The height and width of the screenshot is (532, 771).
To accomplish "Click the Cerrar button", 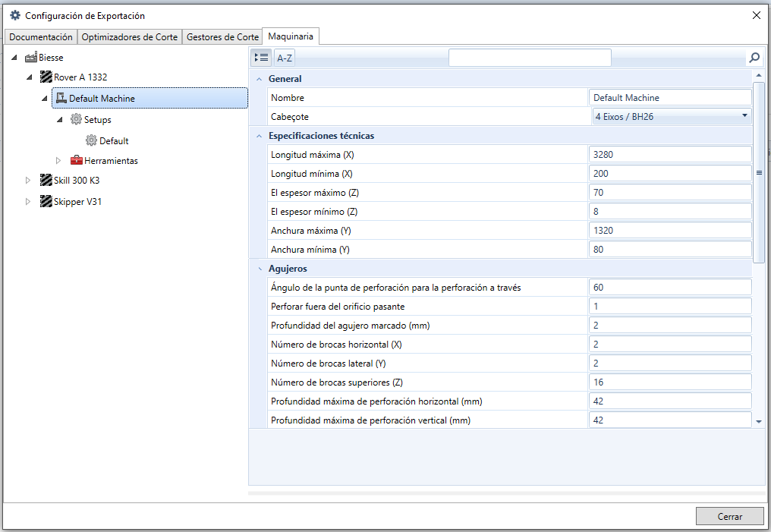I will click(x=729, y=516).
